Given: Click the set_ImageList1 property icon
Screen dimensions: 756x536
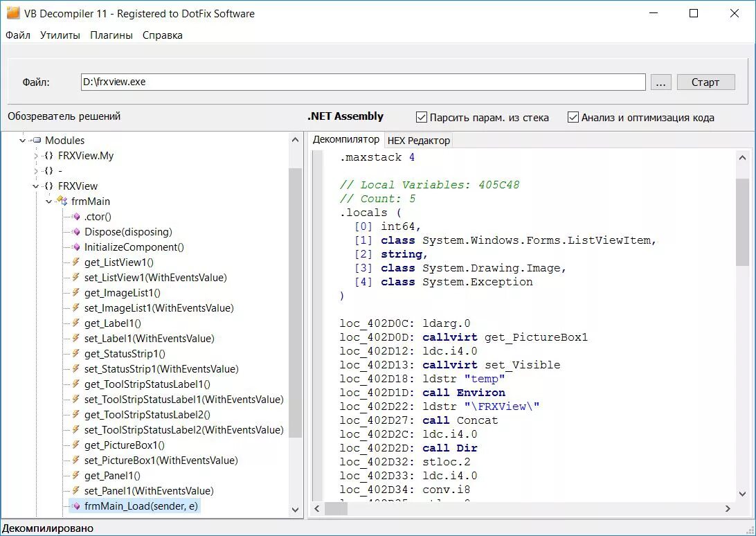Looking at the screenshot, I should pos(76,307).
